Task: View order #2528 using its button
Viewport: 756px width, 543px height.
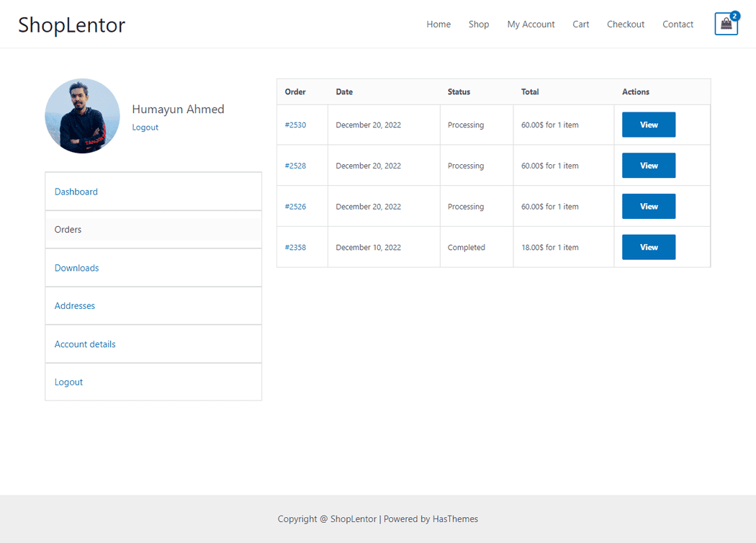Action: [x=648, y=165]
